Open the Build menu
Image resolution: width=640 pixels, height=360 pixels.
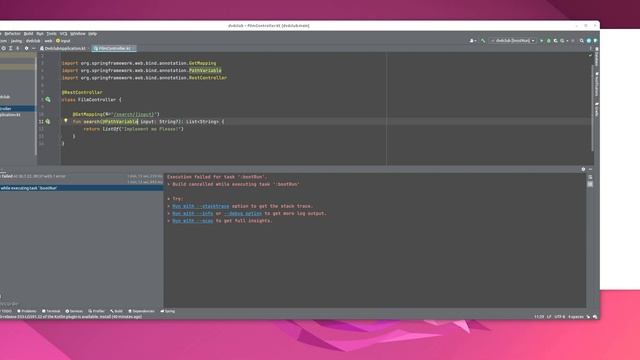tap(28, 34)
